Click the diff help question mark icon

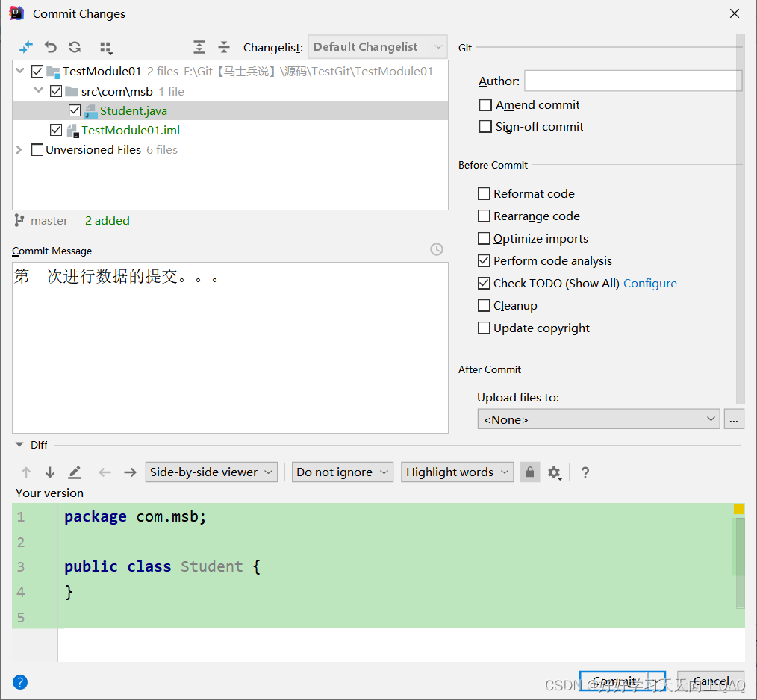click(585, 472)
